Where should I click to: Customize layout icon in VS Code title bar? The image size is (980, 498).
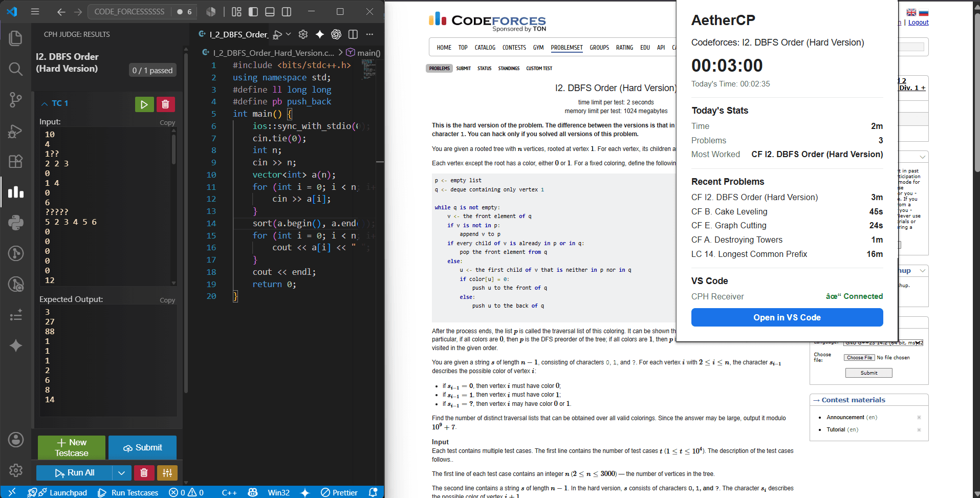(236, 11)
